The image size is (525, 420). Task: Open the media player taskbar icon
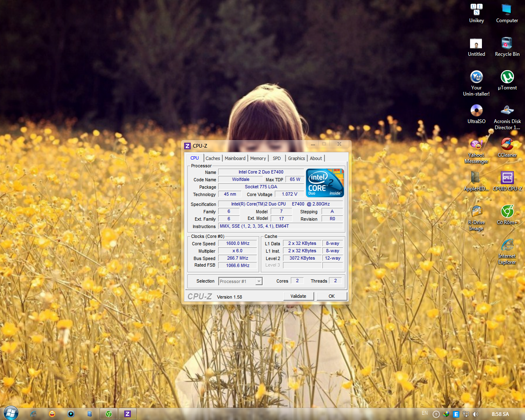click(x=71, y=414)
